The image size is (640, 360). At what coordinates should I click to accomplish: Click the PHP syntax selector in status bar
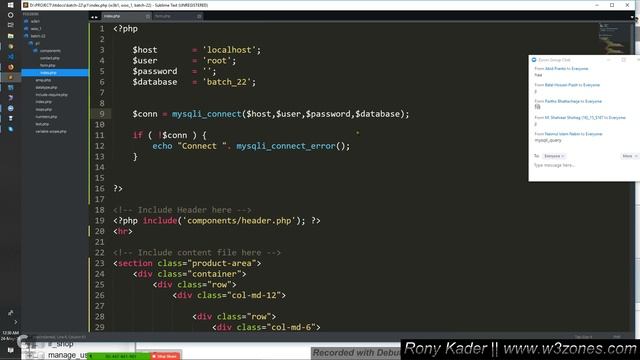pos(617,337)
